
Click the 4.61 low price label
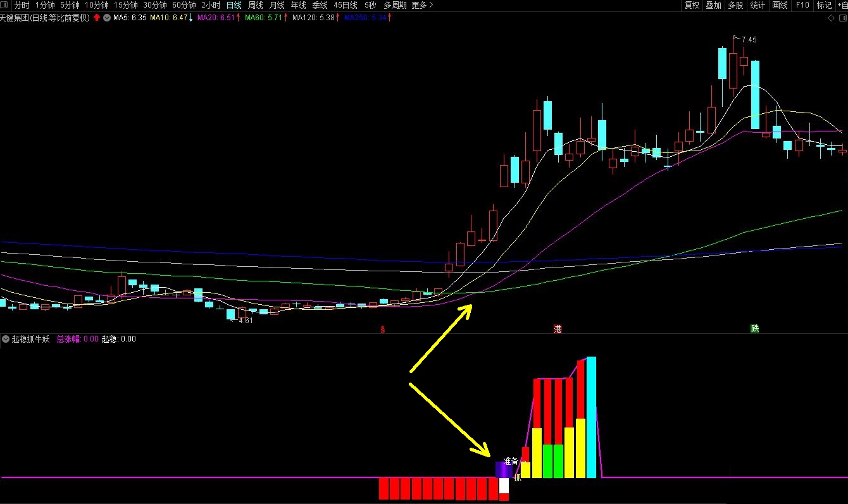click(246, 321)
